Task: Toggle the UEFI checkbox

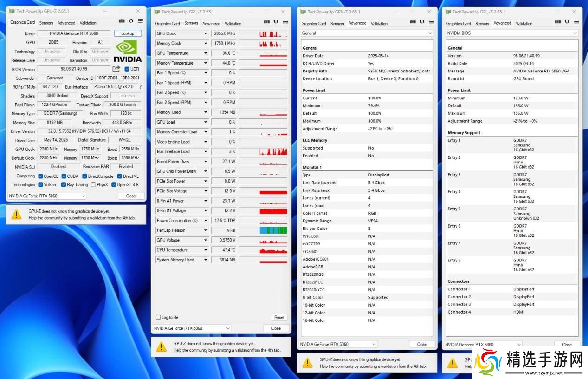Action: point(127,69)
